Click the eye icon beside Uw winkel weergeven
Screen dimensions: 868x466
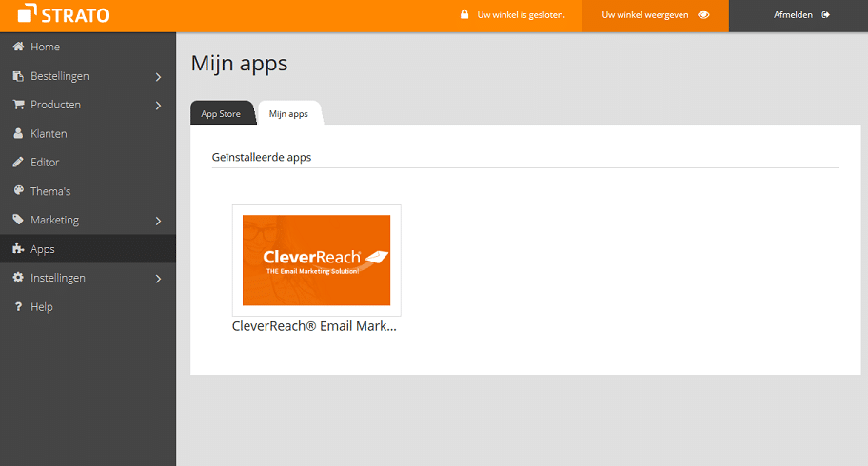coord(703,15)
